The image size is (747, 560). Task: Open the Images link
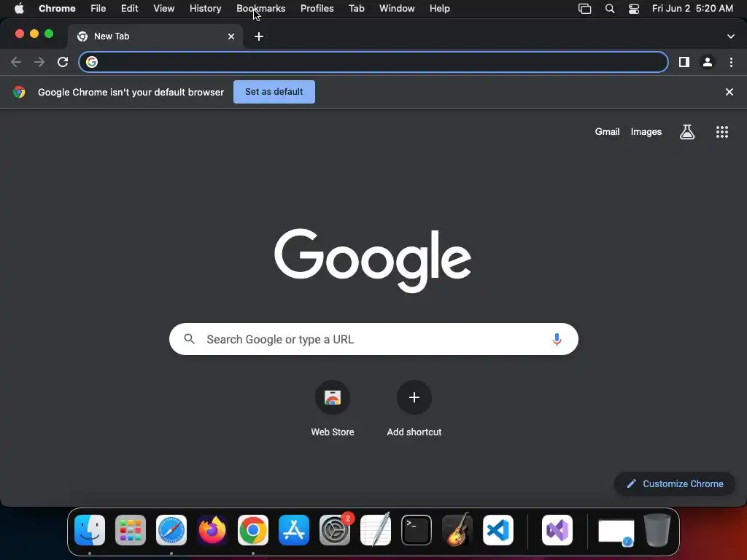click(x=646, y=132)
